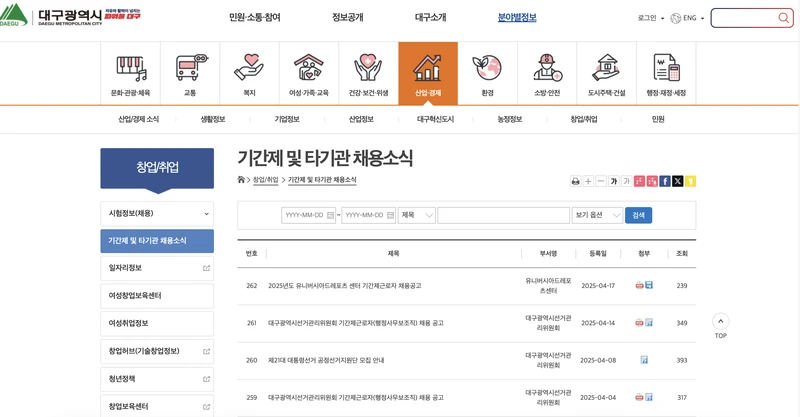Open 청년정책 sidebar link
The width and height of the screenshot is (800, 417).
(x=157, y=379)
